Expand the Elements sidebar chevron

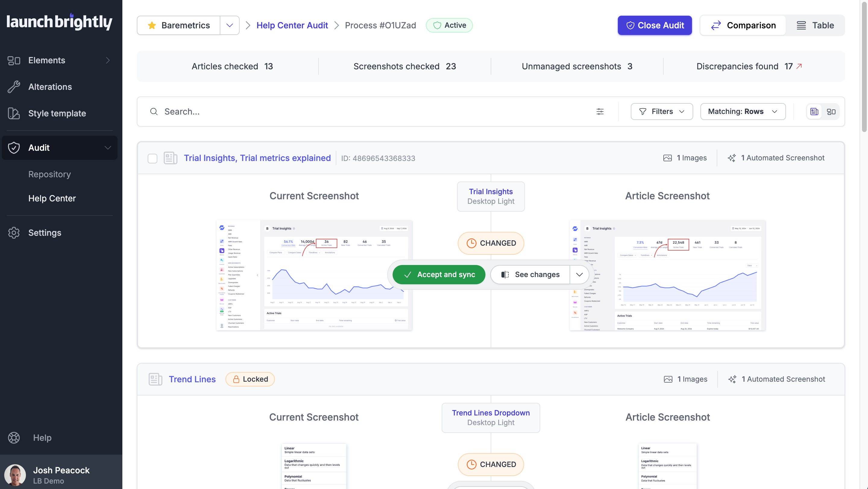(108, 60)
